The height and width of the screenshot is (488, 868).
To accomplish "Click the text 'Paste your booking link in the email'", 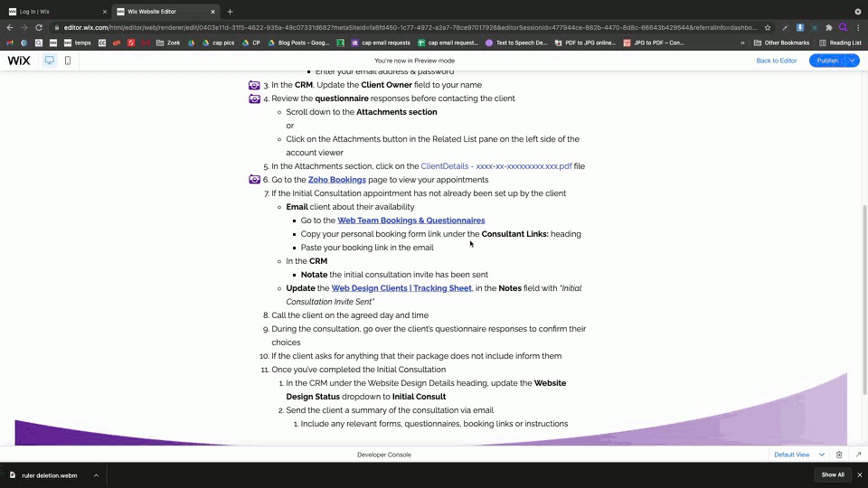I will (367, 248).
